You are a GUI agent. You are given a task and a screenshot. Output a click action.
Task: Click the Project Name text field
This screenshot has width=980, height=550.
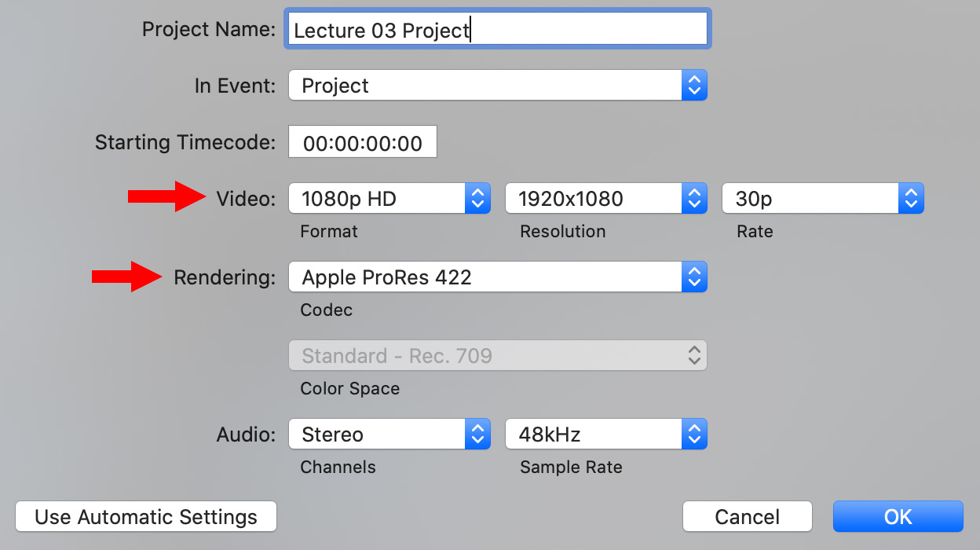click(498, 30)
